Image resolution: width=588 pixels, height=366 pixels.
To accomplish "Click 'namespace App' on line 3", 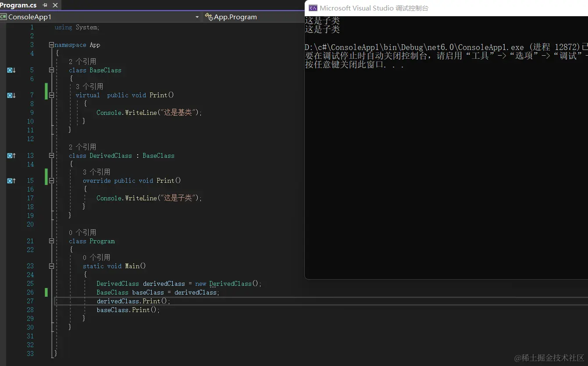I will pos(77,45).
